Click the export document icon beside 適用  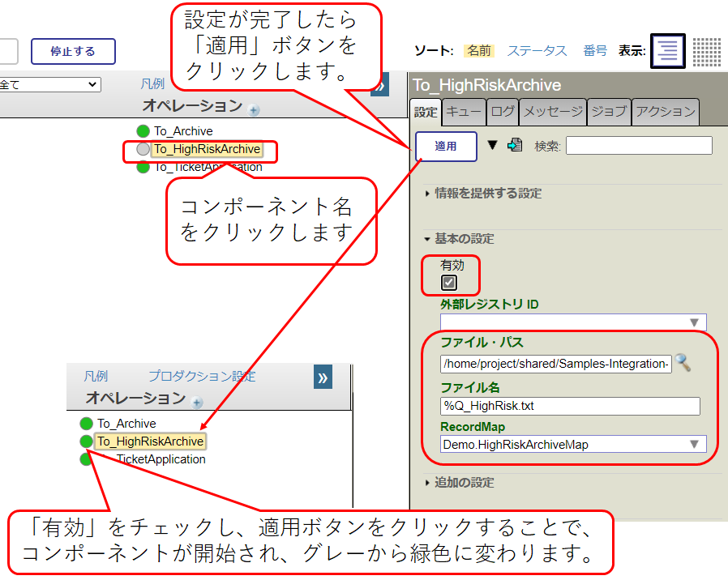click(514, 146)
